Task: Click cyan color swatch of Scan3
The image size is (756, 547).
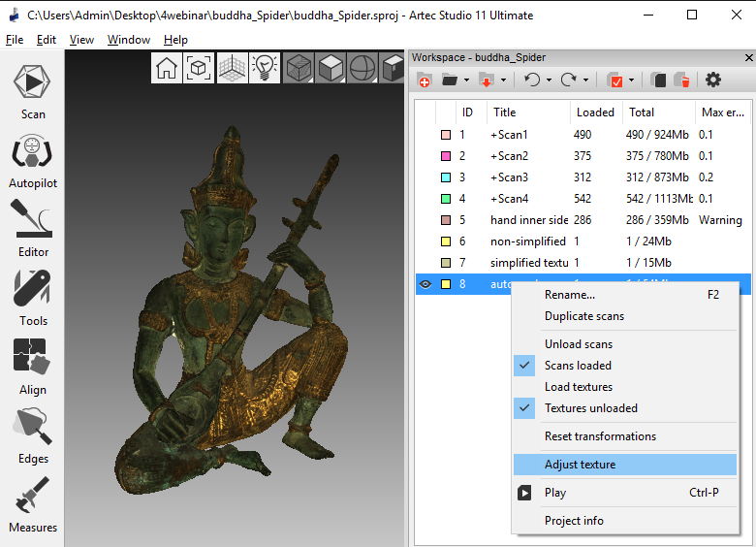Action: (446, 177)
